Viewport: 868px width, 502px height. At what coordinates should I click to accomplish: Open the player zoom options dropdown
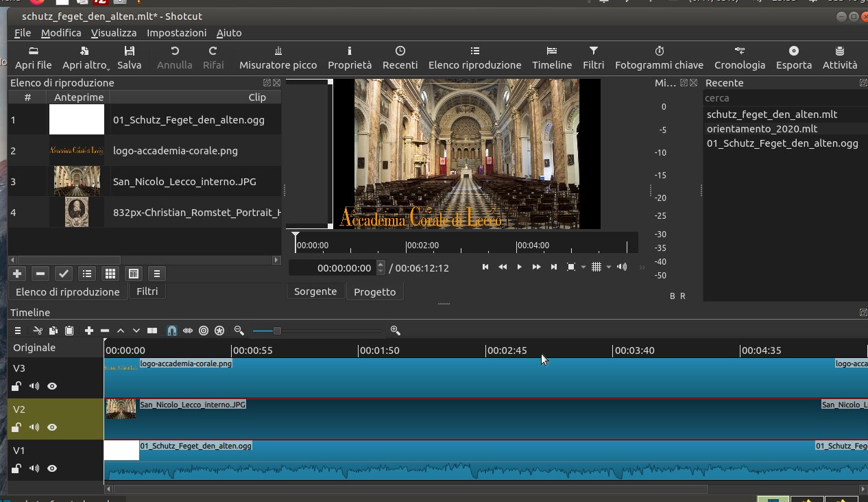(x=583, y=267)
